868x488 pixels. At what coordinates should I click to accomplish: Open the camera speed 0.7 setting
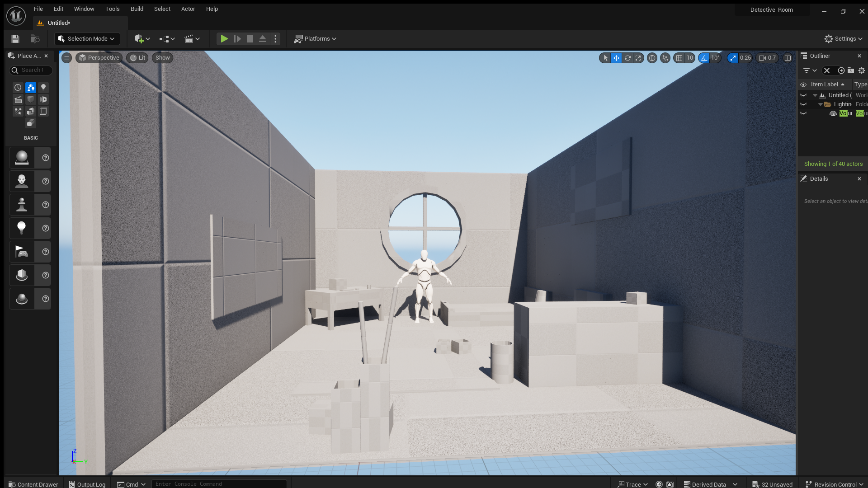pos(767,58)
